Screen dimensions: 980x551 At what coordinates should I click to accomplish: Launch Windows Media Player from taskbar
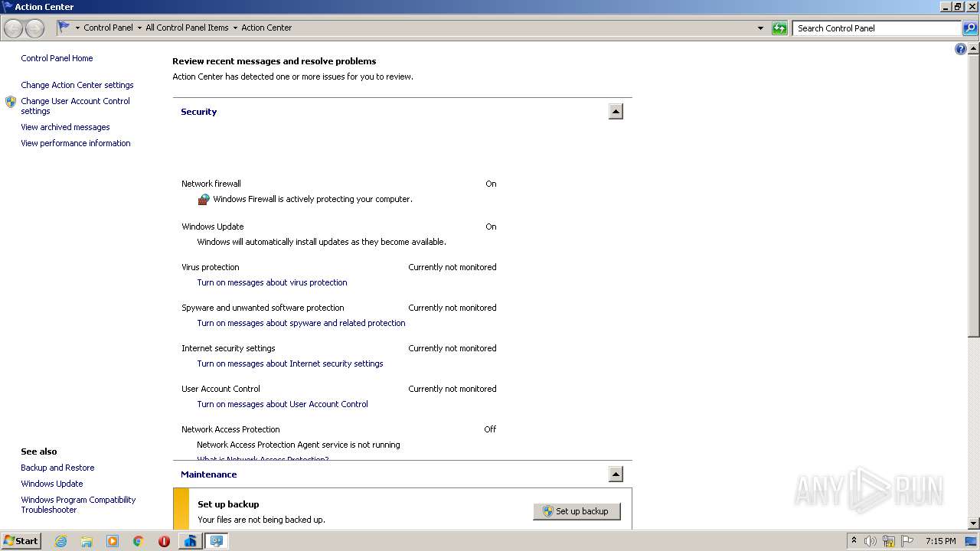click(113, 541)
